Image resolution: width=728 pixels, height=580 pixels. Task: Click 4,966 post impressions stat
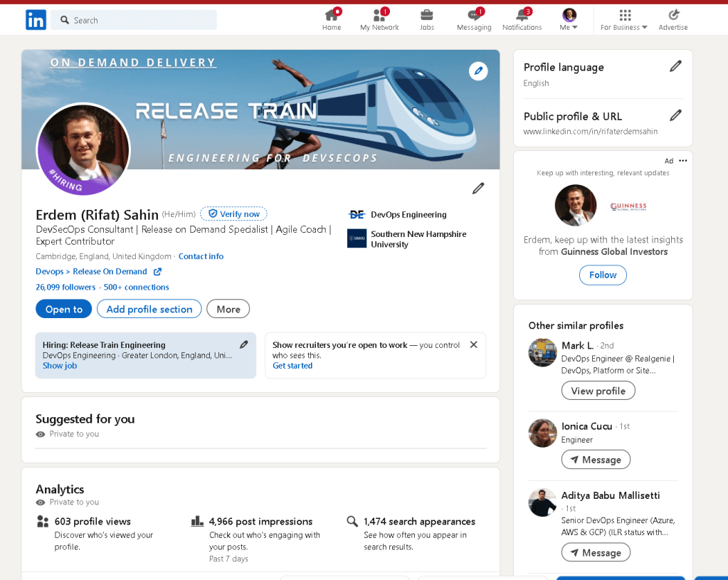coord(260,522)
